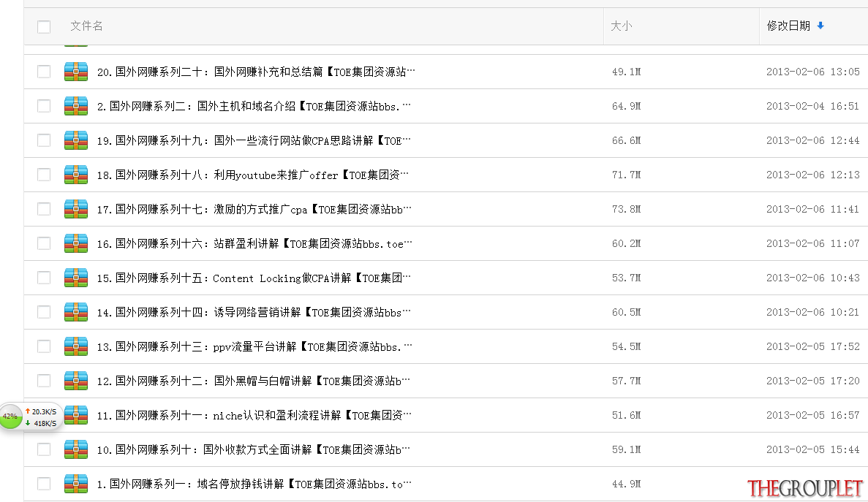Click the archive icon of file 18. 国外网赚系列十八

pyautogui.click(x=76, y=175)
